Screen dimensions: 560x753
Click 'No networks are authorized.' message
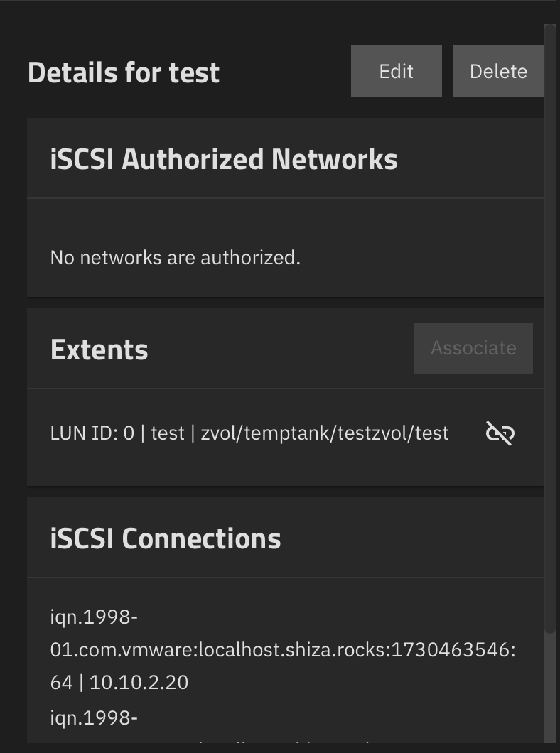176,258
